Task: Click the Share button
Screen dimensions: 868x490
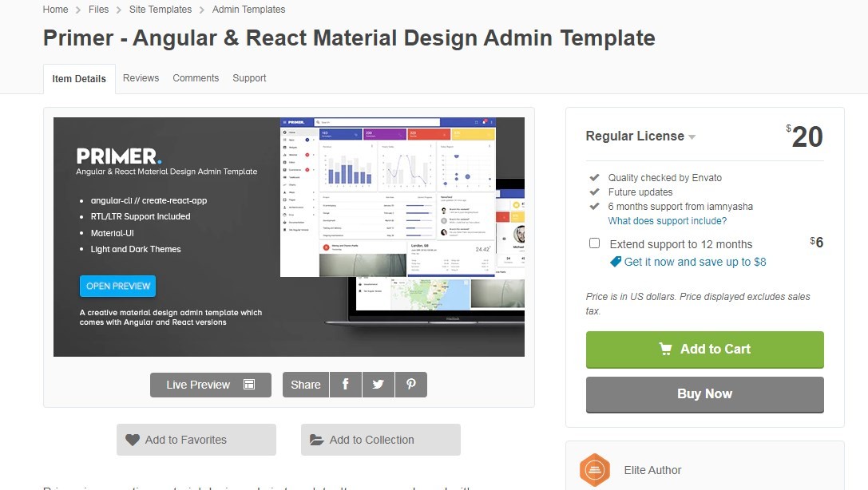Action: (306, 385)
